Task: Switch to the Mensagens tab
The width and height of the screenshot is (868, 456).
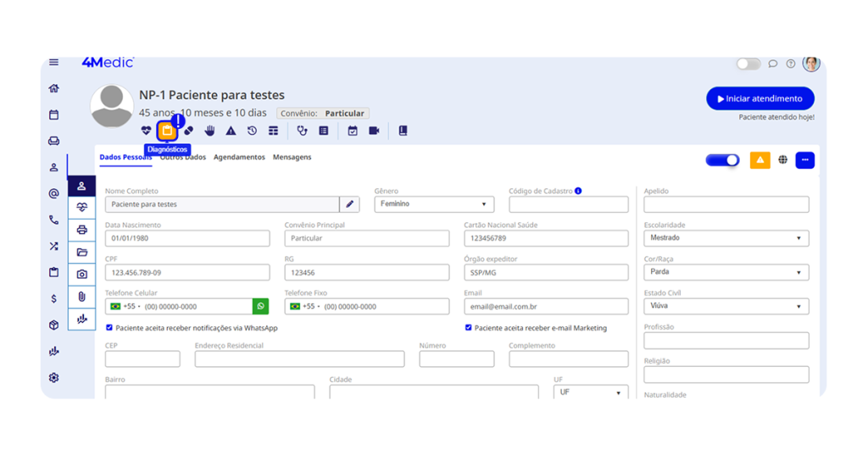Action: (x=292, y=157)
